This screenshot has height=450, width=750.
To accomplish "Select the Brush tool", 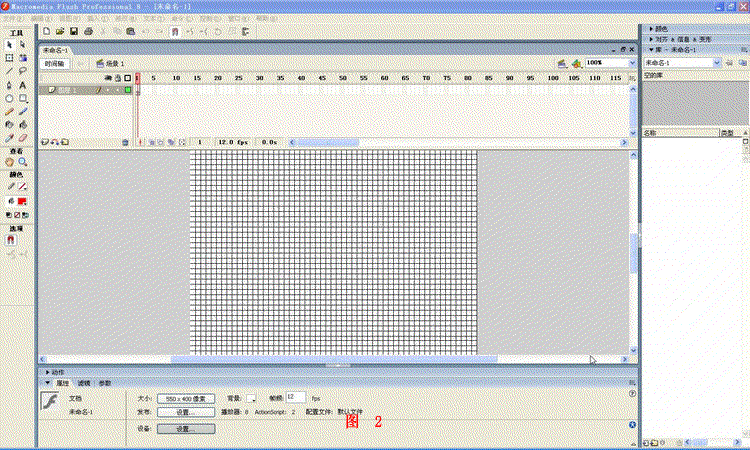I will [22, 111].
